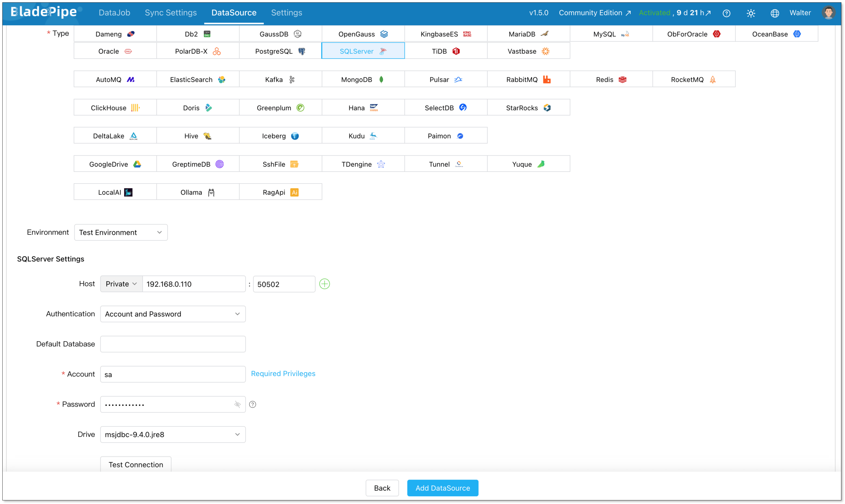This screenshot has width=845, height=504.
Task: Toggle password visibility eye icon
Action: (x=237, y=404)
